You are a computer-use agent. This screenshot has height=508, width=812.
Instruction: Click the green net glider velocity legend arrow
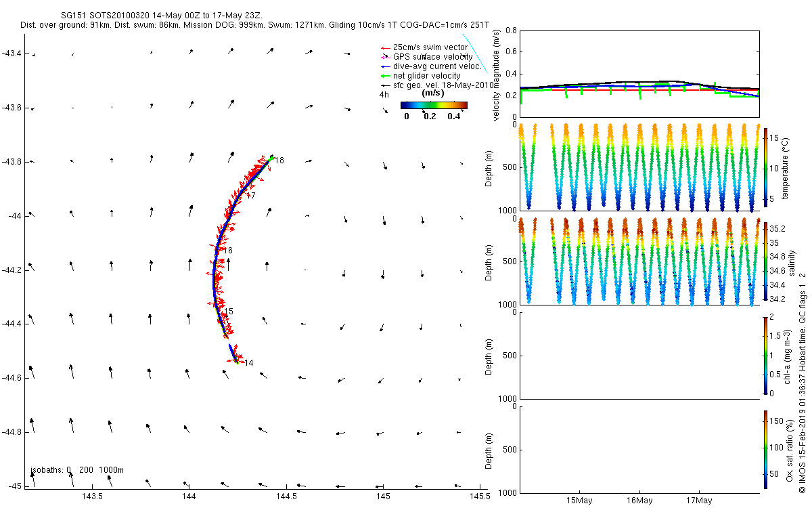coord(384,76)
